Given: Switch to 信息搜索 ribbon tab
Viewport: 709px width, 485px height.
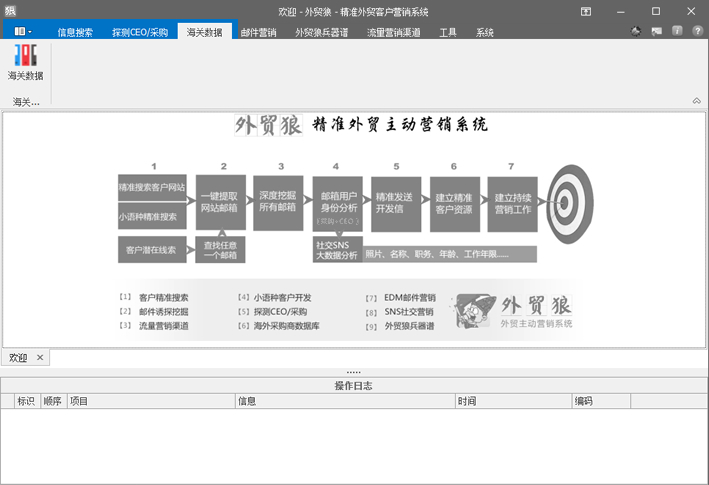Looking at the screenshot, I should pyautogui.click(x=75, y=32).
